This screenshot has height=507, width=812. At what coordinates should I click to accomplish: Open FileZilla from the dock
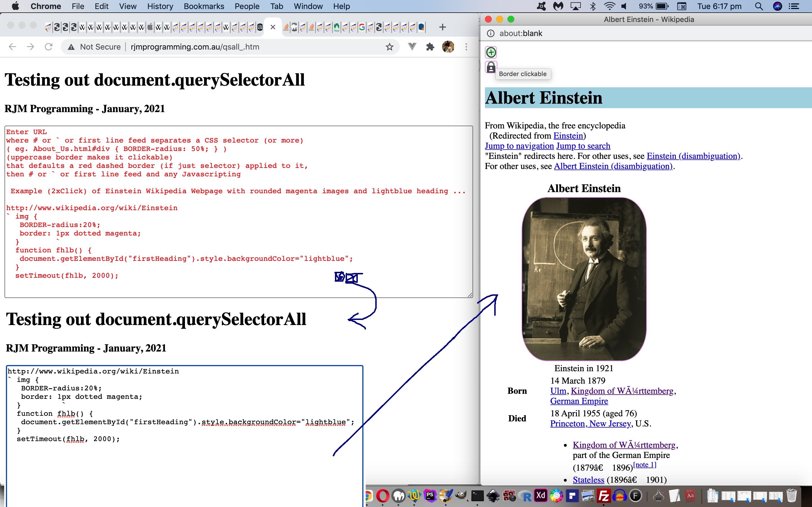point(604,496)
